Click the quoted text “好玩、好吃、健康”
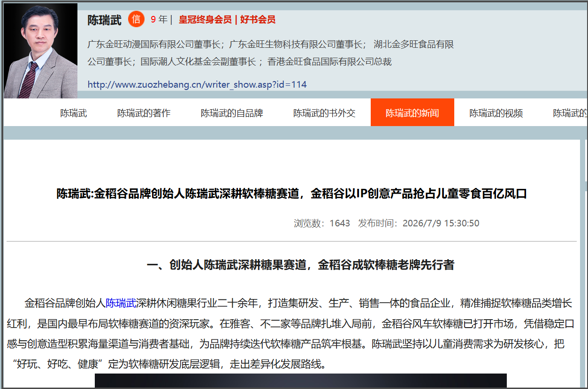The width and height of the screenshot is (588, 389). point(58,364)
